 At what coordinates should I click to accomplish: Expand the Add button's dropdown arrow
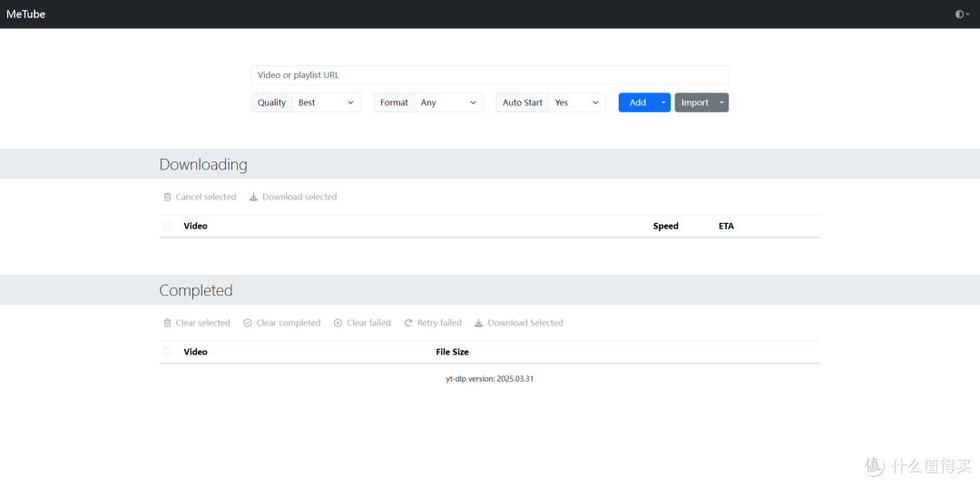[x=663, y=102]
